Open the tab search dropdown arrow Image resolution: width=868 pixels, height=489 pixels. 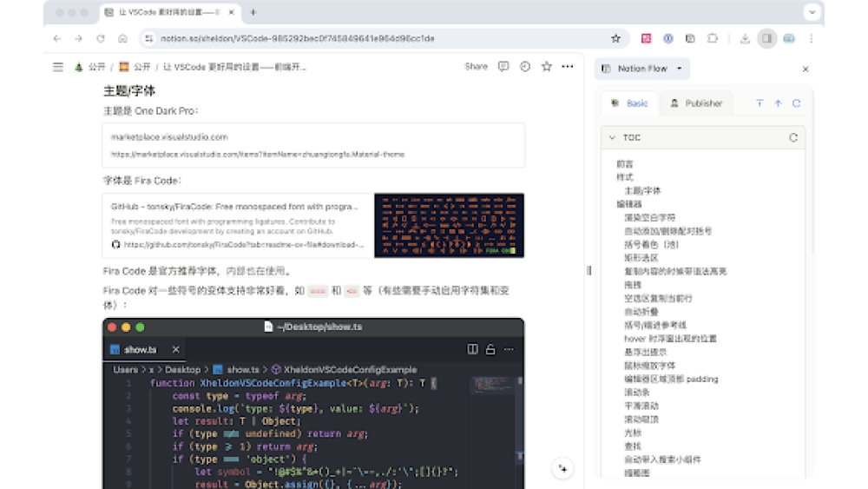pyautogui.click(x=812, y=12)
